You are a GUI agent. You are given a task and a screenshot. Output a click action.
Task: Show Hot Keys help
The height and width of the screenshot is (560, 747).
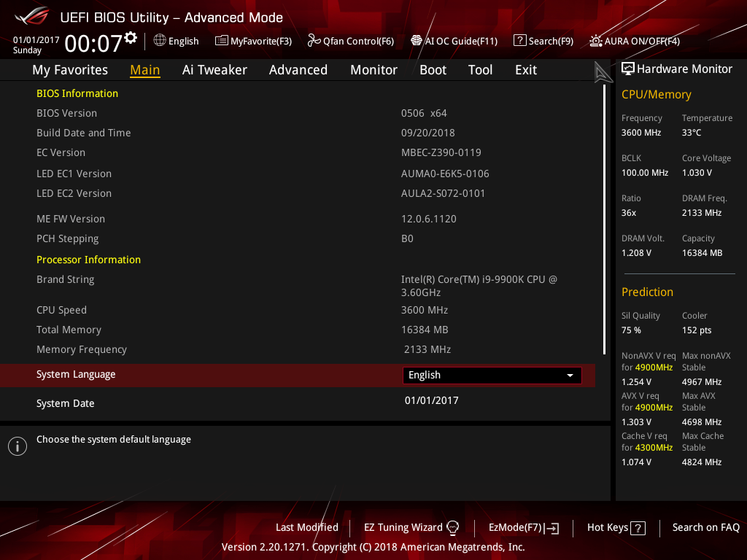coord(616,528)
